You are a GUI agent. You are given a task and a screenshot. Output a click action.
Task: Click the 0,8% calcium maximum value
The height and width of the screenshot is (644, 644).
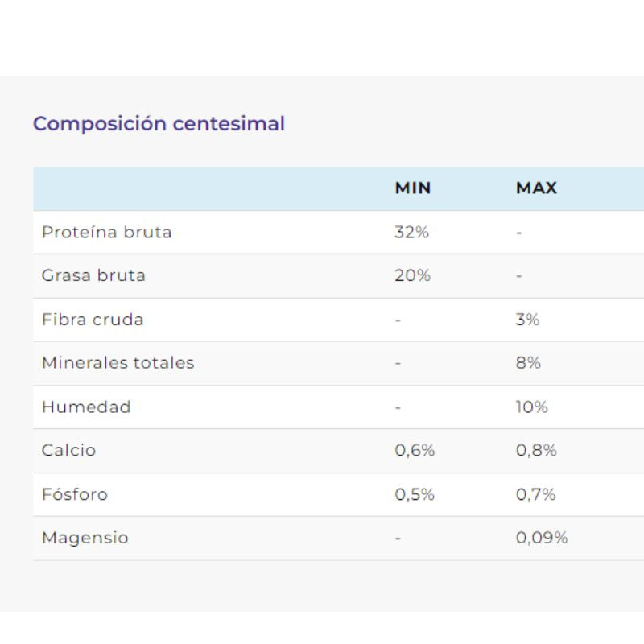point(536,450)
